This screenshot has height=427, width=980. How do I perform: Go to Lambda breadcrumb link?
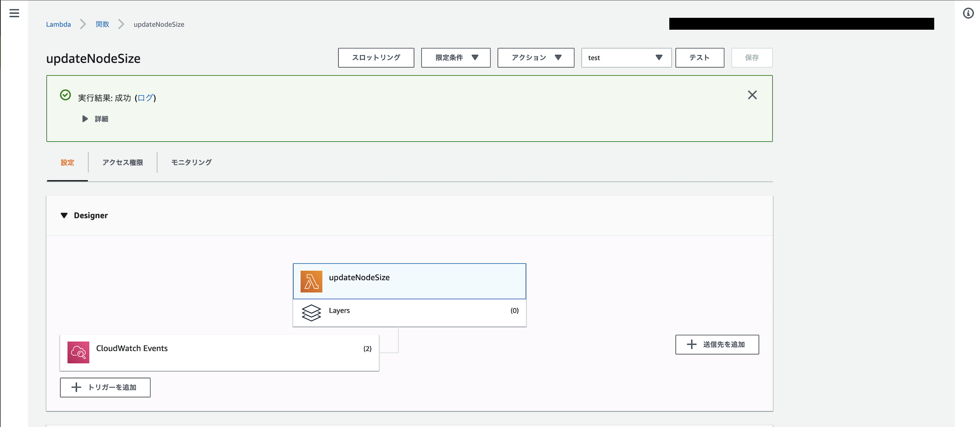point(58,24)
